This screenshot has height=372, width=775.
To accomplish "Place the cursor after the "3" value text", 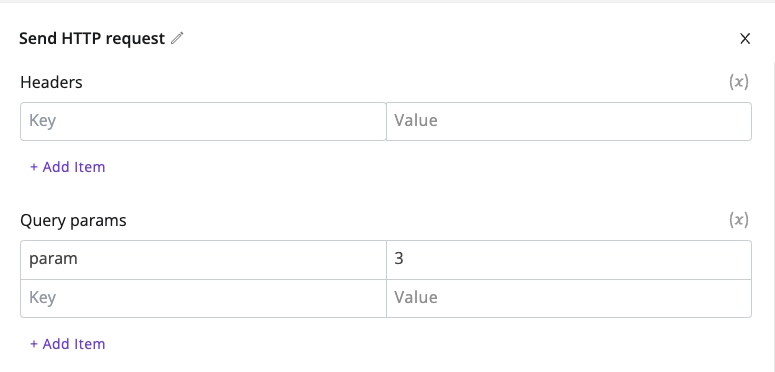I will pos(405,259).
